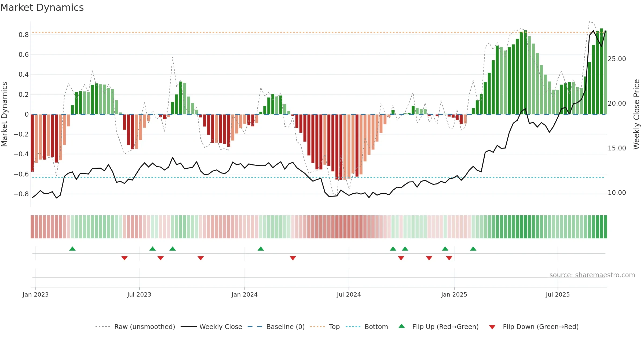This screenshot has height=362, width=644.
Task: Click the only Flip Up triangle between Jan 2024 and Jul 2024
Action: click(261, 249)
